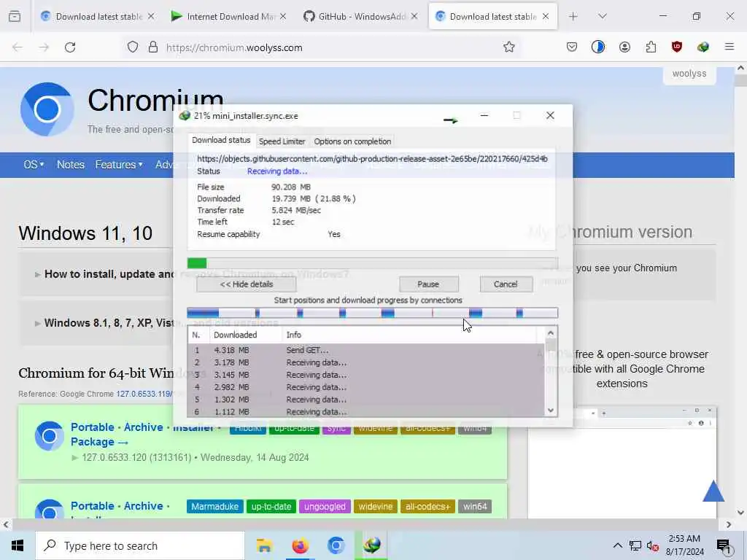Open Firefox account icon
This screenshot has height=560, width=747.
(x=624, y=47)
